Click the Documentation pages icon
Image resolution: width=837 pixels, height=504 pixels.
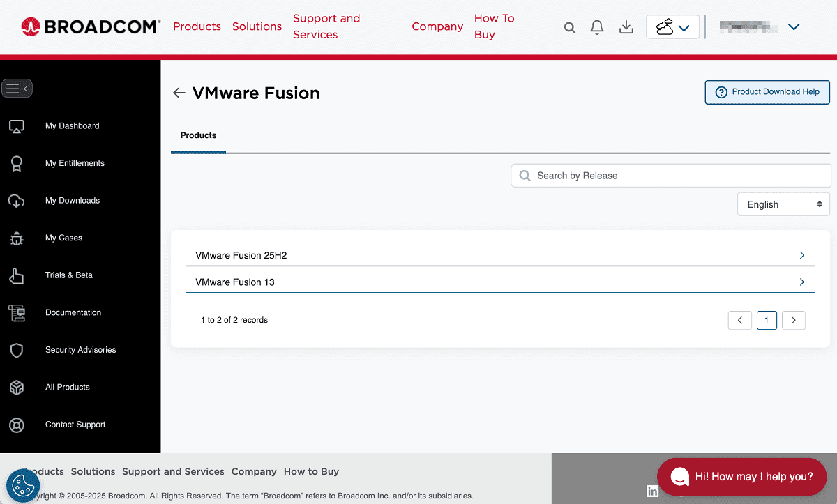tap(17, 313)
